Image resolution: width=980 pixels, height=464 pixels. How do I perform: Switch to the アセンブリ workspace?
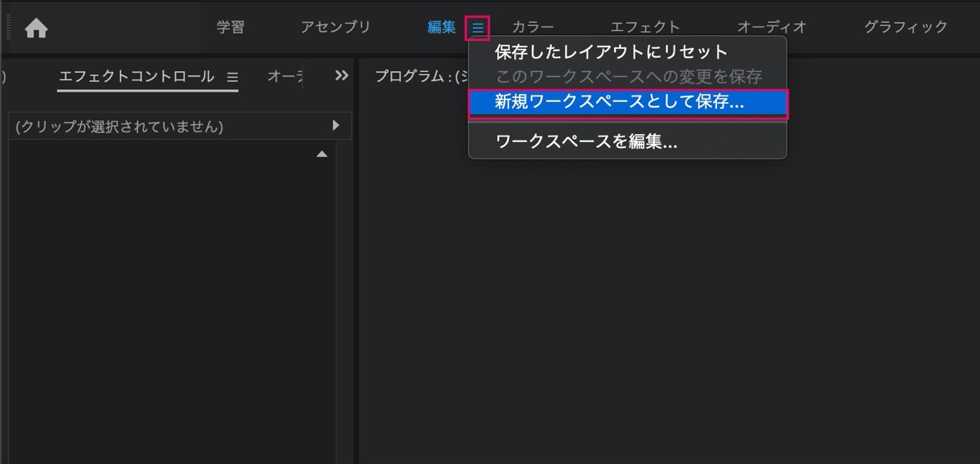(x=336, y=27)
